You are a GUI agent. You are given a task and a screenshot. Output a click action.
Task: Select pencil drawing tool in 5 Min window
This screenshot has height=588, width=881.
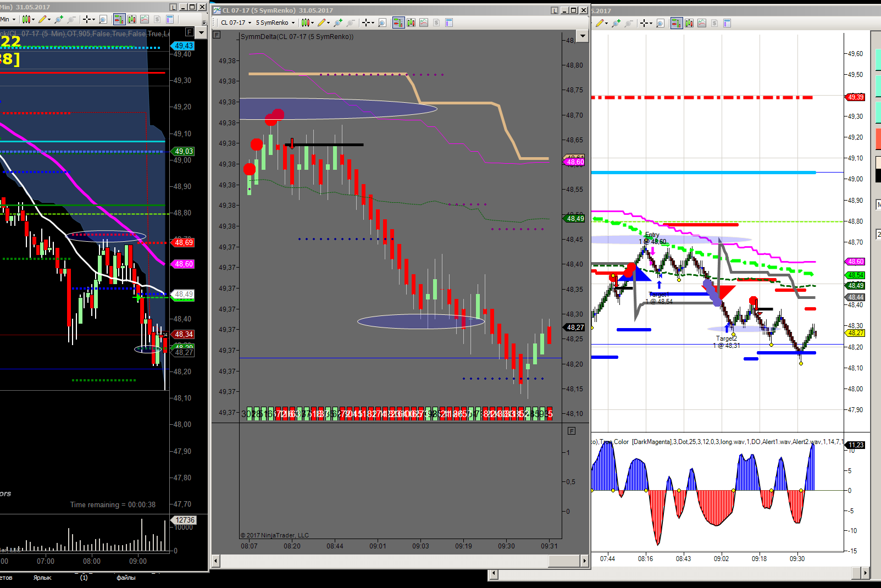(x=42, y=19)
